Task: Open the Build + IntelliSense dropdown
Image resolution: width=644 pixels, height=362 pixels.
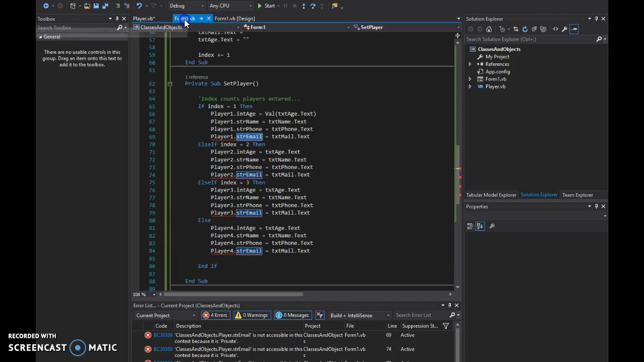Action: pos(360,316)
